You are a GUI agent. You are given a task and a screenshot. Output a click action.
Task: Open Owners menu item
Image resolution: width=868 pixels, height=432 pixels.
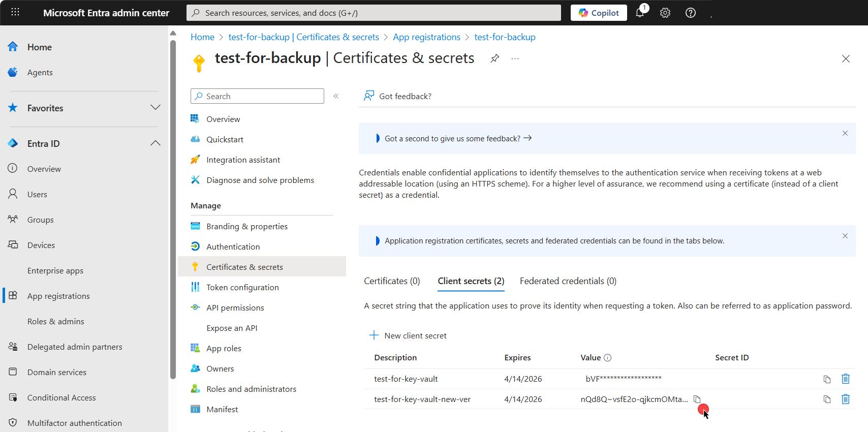220,368
